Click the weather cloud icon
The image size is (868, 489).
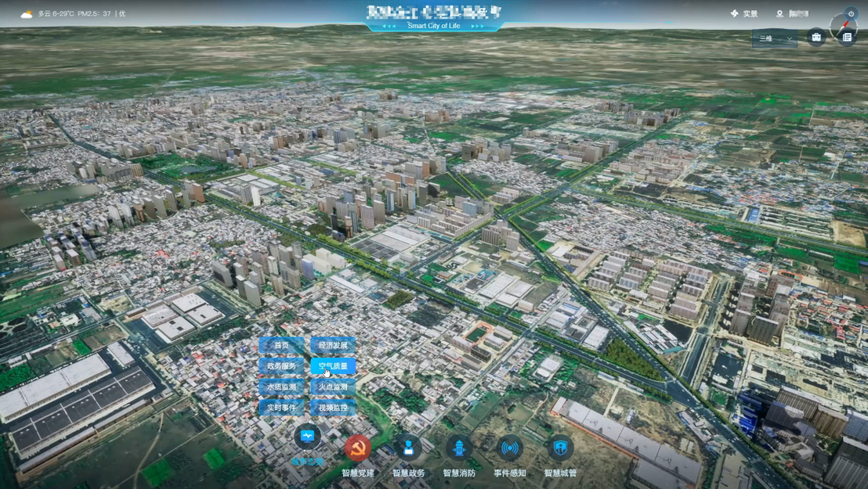point(27,14)
